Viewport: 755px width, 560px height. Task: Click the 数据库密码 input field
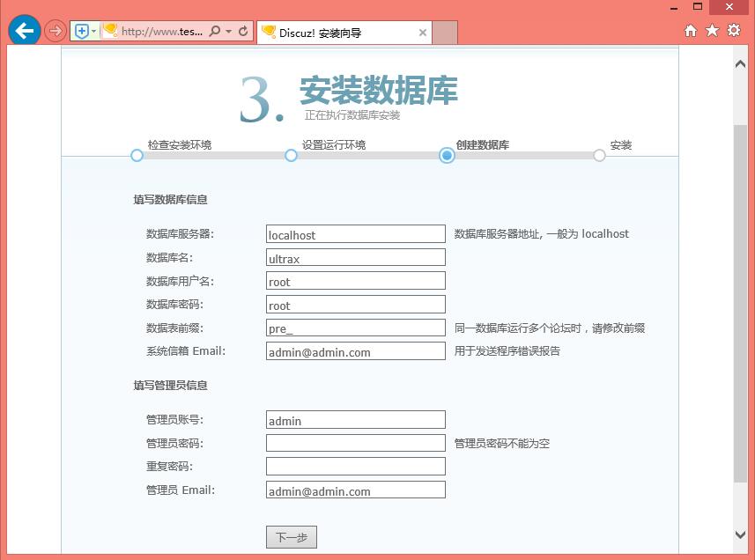(x=356, y=304)
